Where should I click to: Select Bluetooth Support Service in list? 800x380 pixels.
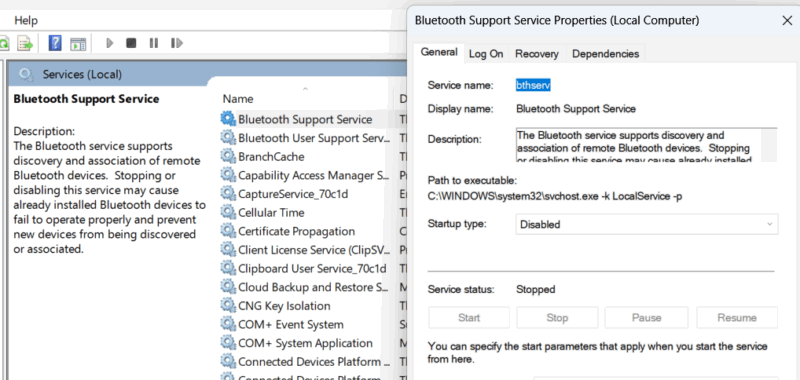tap(305, 119)
